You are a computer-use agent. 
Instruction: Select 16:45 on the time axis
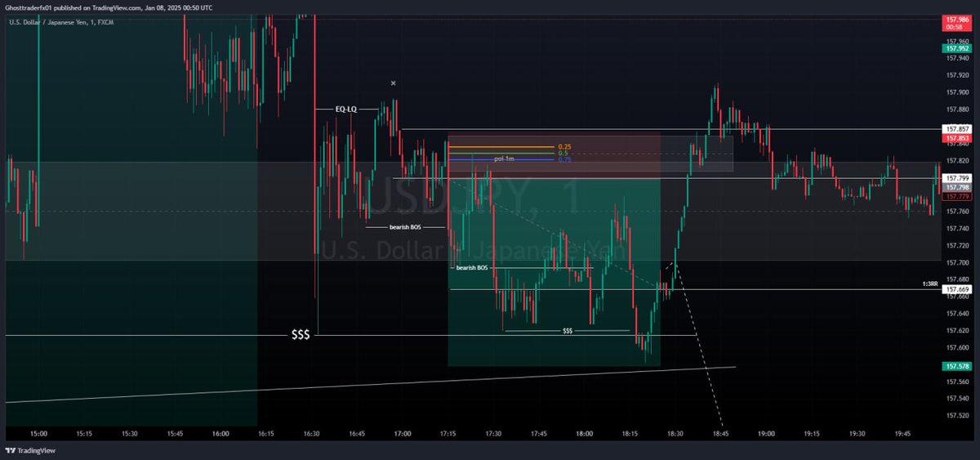coord(357,434)
